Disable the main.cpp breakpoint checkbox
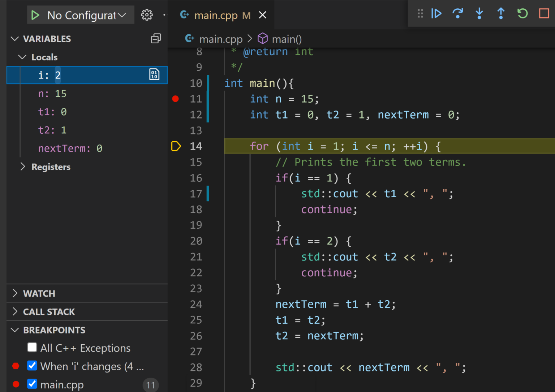This screenshot has width=555, height=392. (32, 384)
